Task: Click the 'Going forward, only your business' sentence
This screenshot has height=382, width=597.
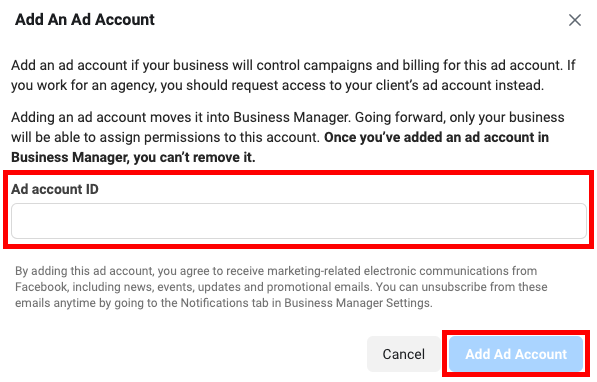Action: pyautogui.click(x=460, y=117)
